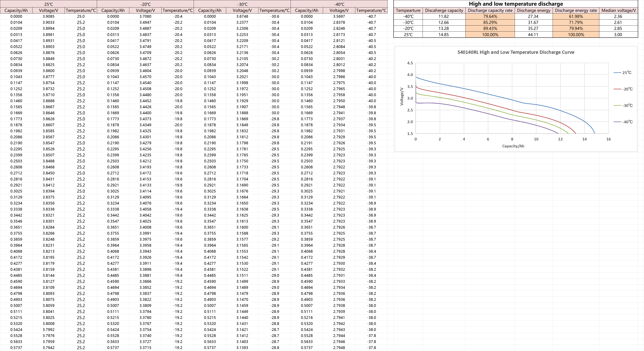Click the 25℃ merged header cell
The width and height of the screenshot is (644, 351).
tap(49, 4)
